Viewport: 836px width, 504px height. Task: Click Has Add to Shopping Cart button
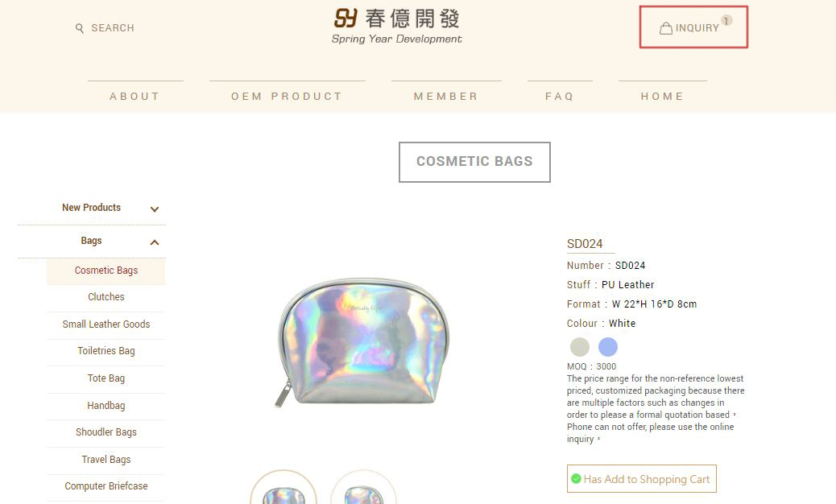(x=642, y=479)
